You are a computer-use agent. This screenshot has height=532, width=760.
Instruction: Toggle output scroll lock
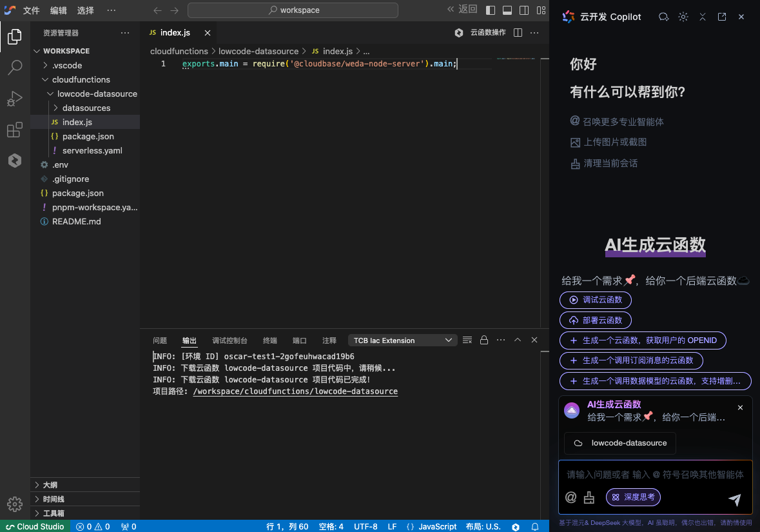click(483, 340)
